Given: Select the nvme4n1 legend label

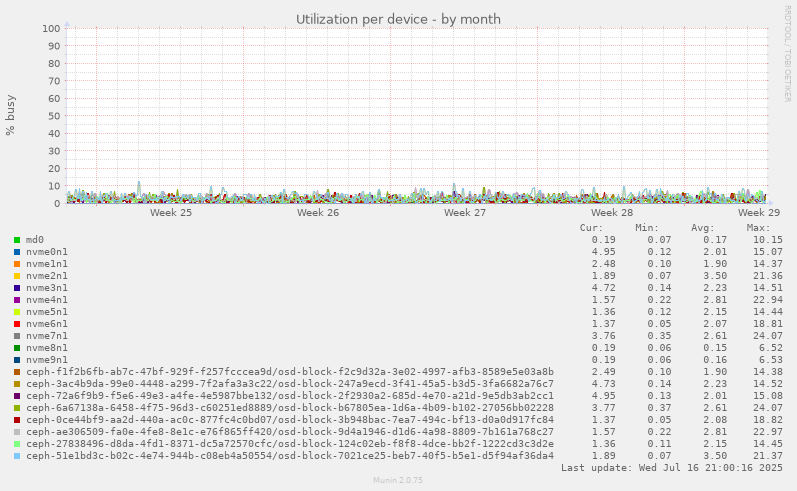Looking at the screenshot, I should pyautogui.click(x=47, y=300).
